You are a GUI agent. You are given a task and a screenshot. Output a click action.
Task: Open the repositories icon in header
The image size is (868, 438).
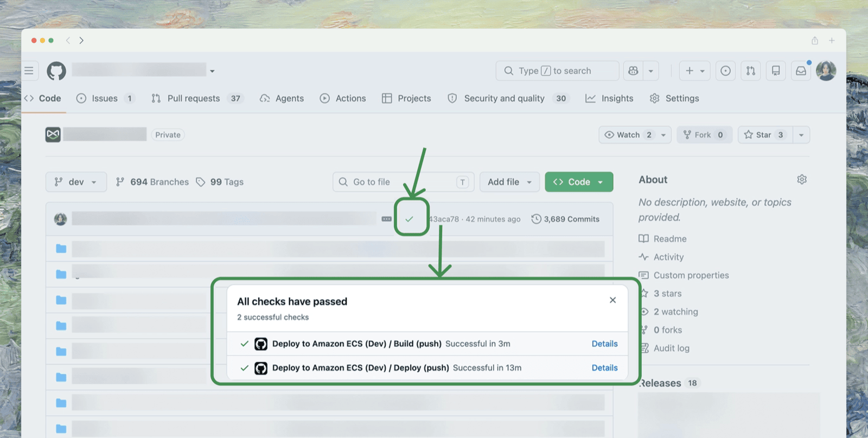click(776, 71)
